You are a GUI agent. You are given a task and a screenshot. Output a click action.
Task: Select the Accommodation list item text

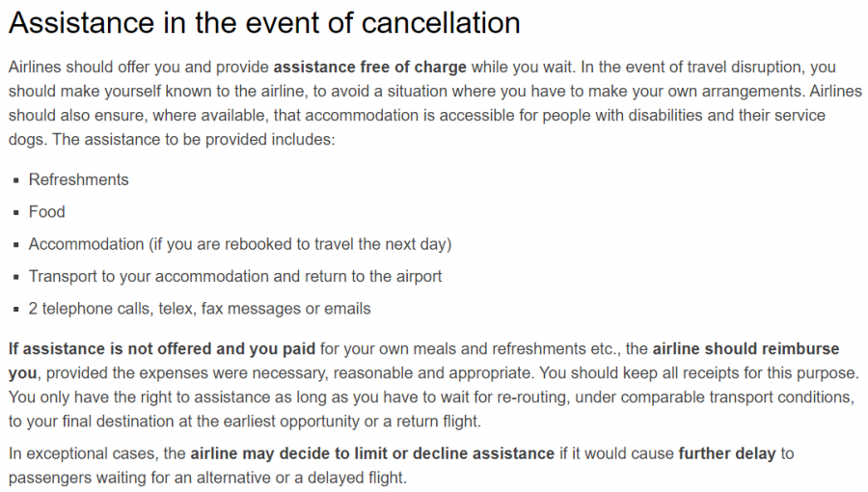(x=239, y=244)
